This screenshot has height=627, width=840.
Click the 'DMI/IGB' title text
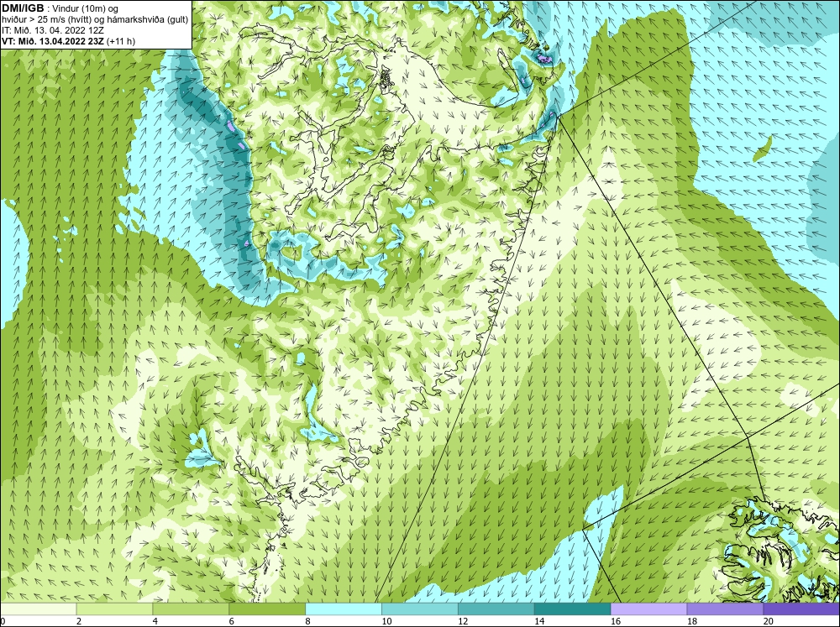pyautogui.click(x=23, y=8)
